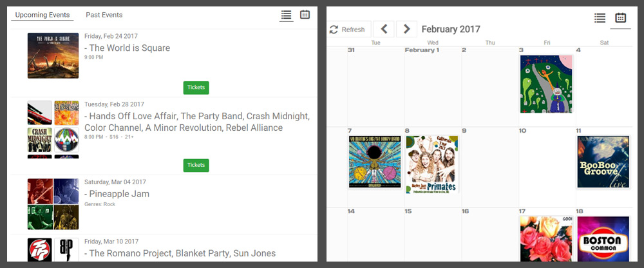Select calendar view icon in right panel
Screen dimensions: 644x268
click(620, 18)
